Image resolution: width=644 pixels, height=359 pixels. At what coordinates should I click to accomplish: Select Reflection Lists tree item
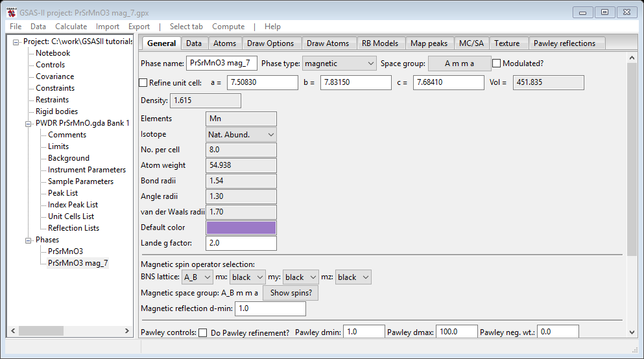tap(73, 228)
